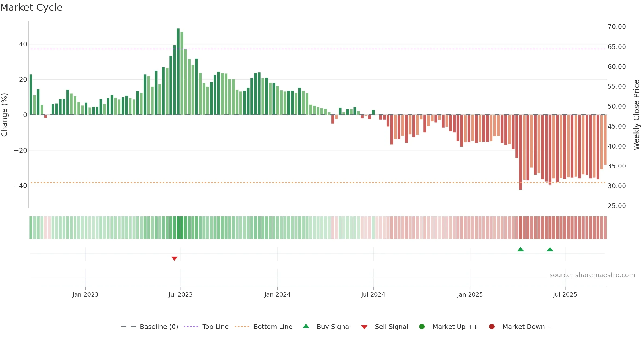Screen dimensions: 644x362
Task: Click the dark red Market Down circle icon
Action: [x=492, y=327]
